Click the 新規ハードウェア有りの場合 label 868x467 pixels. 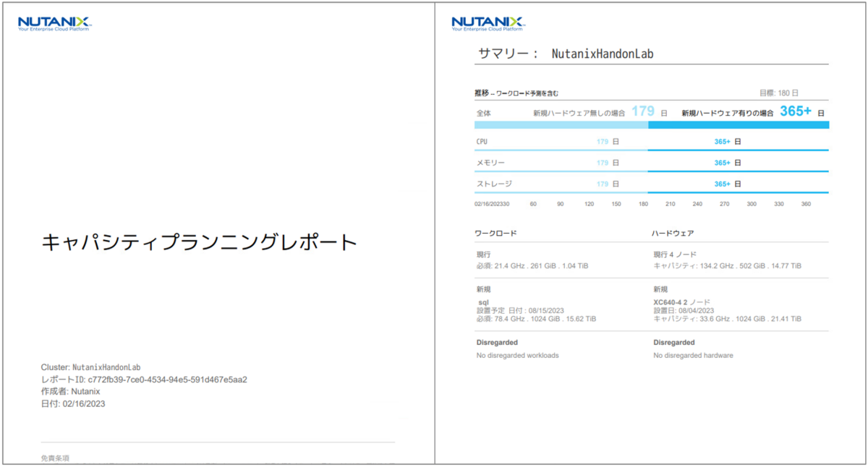tap(728, 113)
